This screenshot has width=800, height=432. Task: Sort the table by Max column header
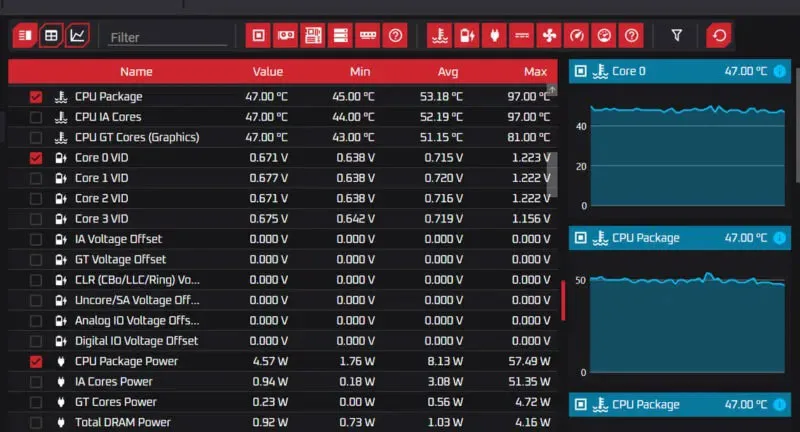pos(535,72)
